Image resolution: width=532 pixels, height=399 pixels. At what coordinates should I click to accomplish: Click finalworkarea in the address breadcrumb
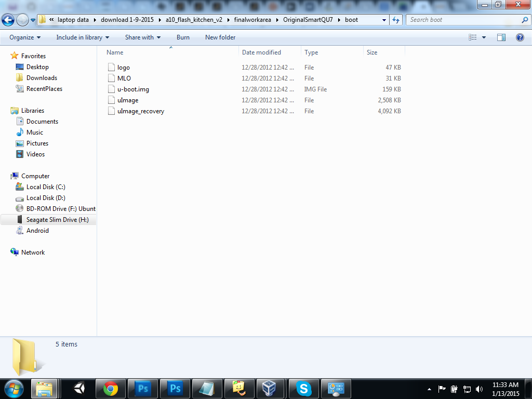[x=252, y=20]
